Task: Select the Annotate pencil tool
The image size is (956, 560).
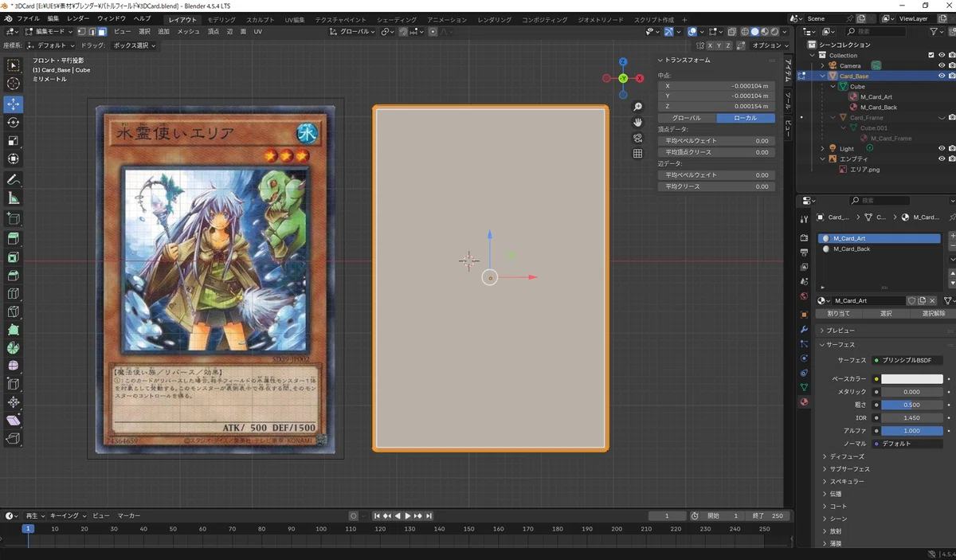Action: point(13,180)
